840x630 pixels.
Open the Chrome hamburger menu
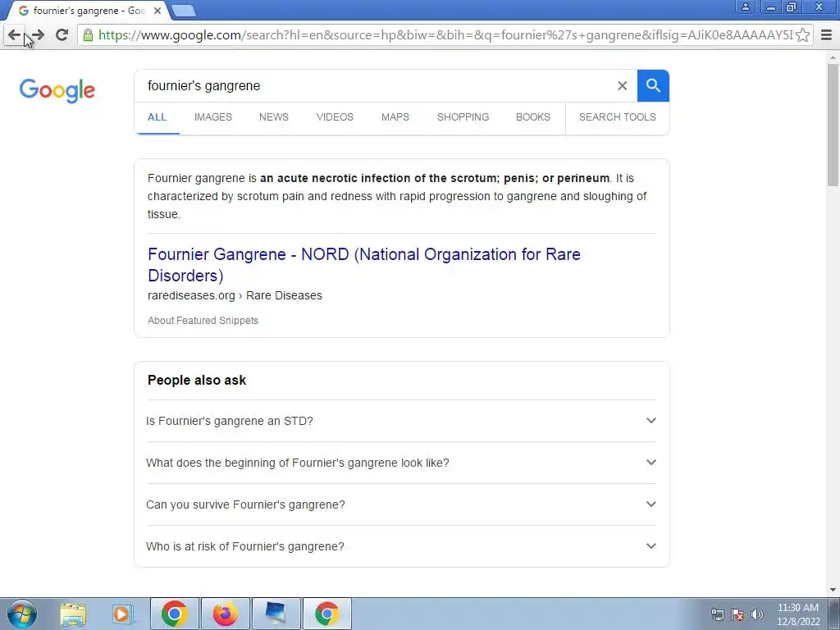click(x=827, y=35)
